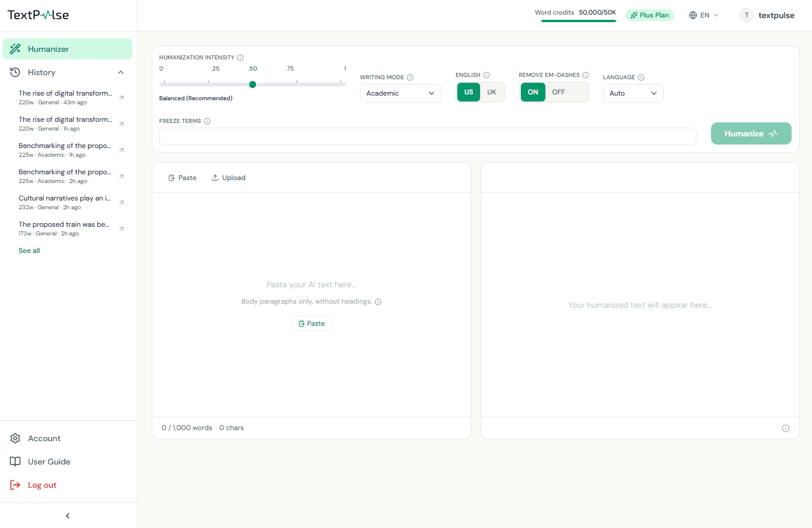Click the English info icon
Image resolution: width=812 pixels, height=528 pixels.
point(487,75)
